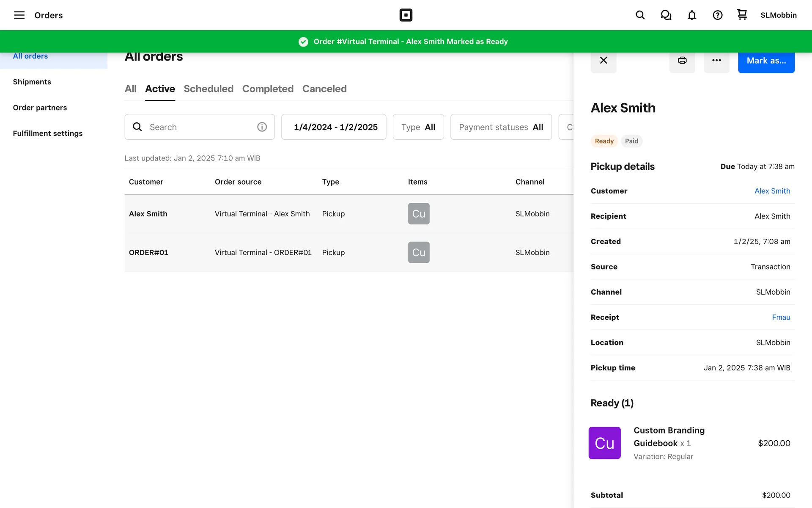This screenshot has width=812, height=508.
Task: Open the notifications bell
Action: (x=691, y=15)
